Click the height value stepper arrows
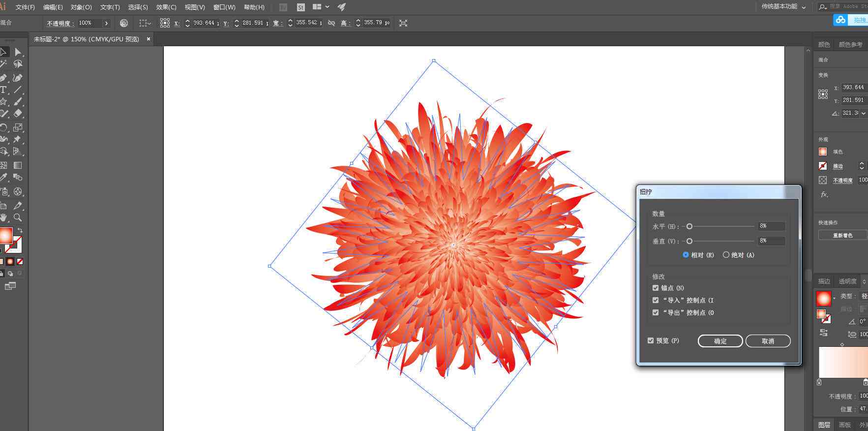 358,23
